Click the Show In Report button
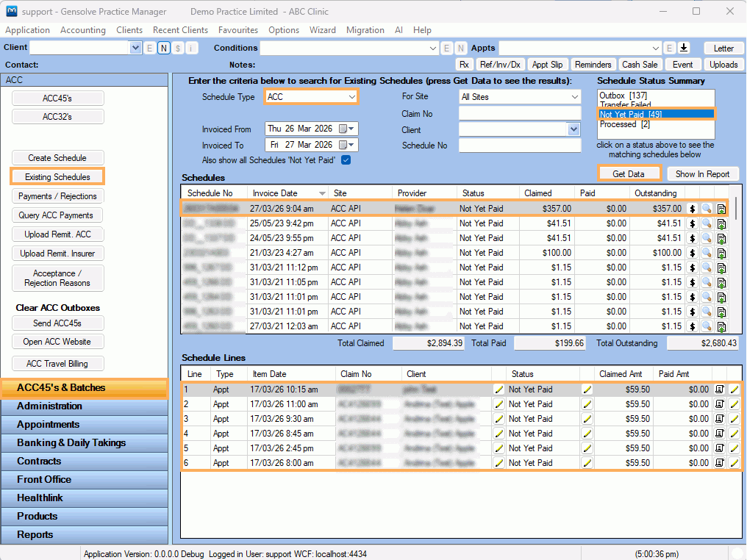 702,174
